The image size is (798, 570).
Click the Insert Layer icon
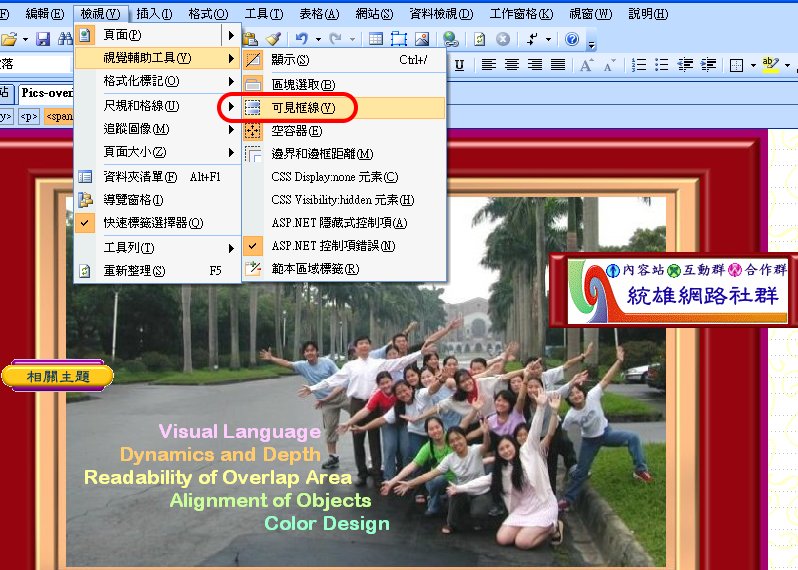click(x=399, y=39)
